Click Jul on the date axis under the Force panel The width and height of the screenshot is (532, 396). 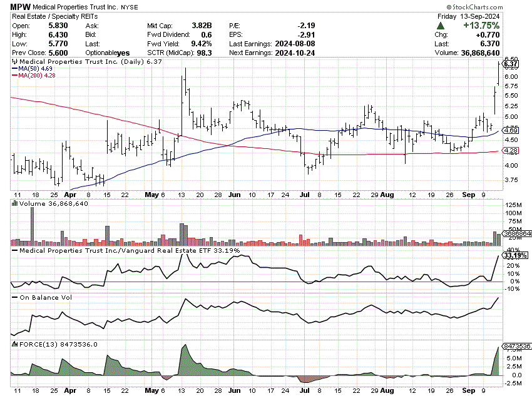click(305, 390)
